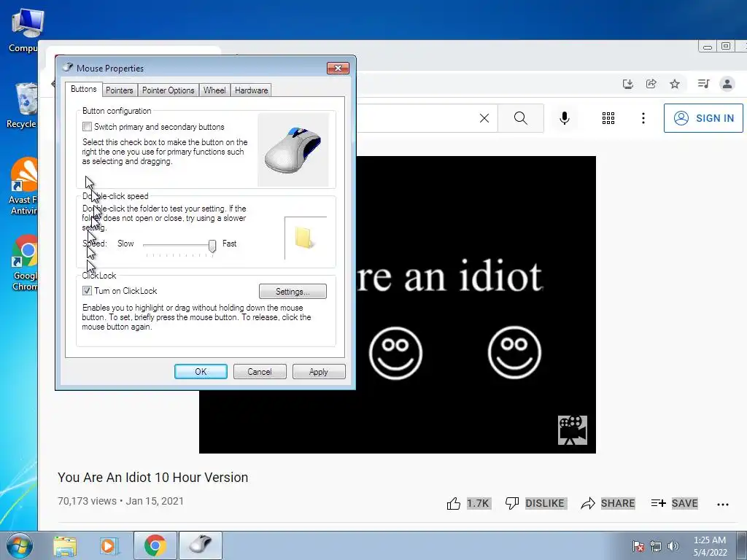The image size is (747, 560).
Task: Minimize the Chrome window
Action: pyautogui.click(x=708, y=46)
